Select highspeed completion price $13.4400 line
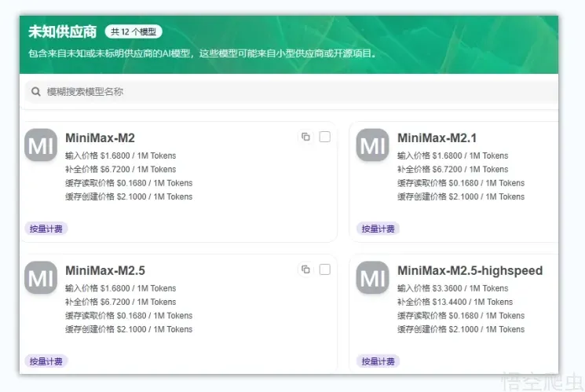Image resolution: width=585 pixels, height=392 pixels. [455, 302]
